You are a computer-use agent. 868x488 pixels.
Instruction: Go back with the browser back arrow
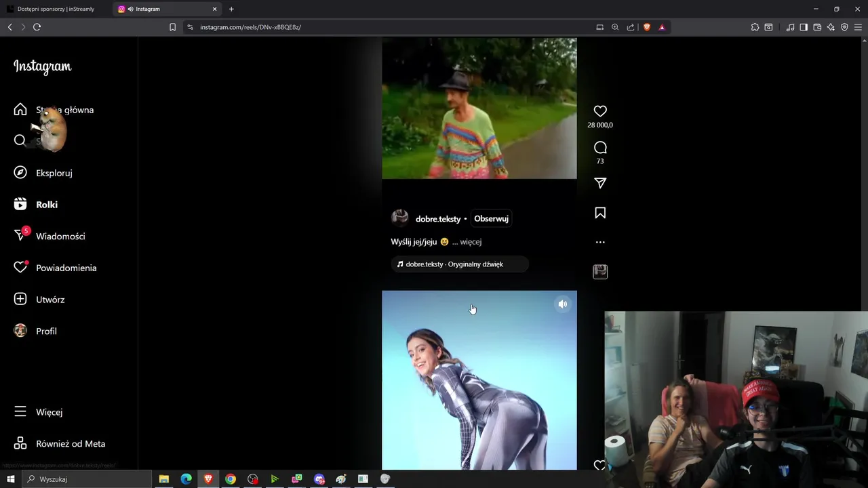pos(9,27)
